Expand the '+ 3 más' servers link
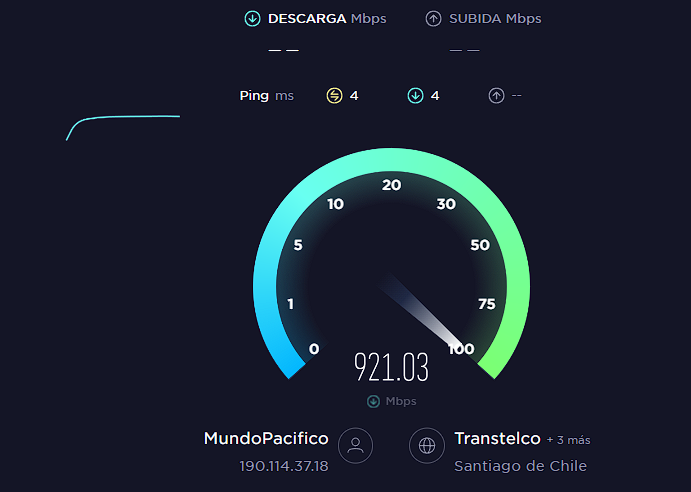 (568, 440)
